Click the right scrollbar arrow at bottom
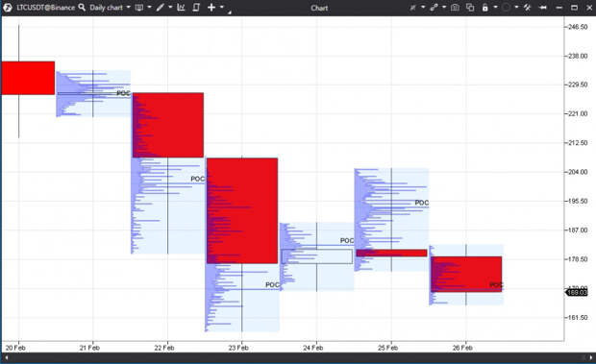Viewport: 596px width, 364px height. (590, 357)
